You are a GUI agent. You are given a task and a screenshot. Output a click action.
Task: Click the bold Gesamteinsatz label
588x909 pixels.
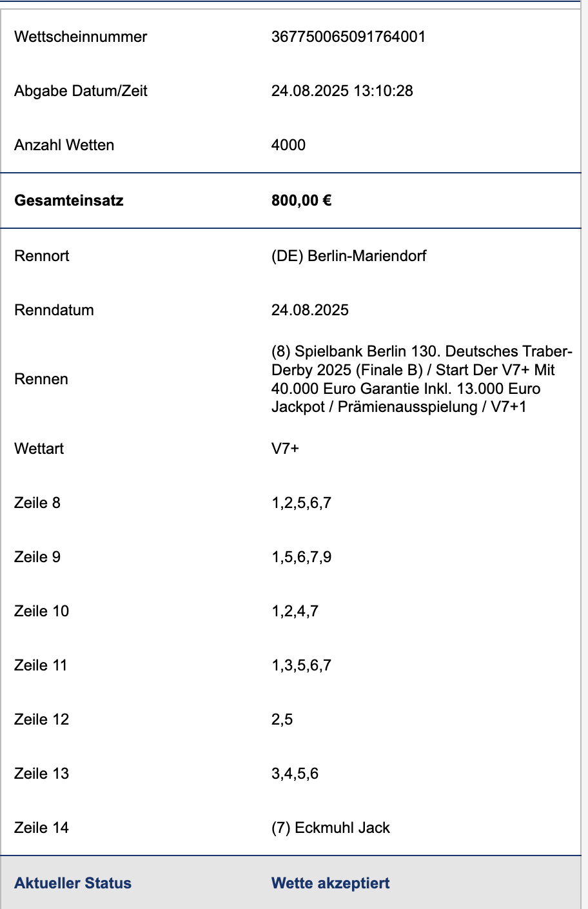point(69,200)
